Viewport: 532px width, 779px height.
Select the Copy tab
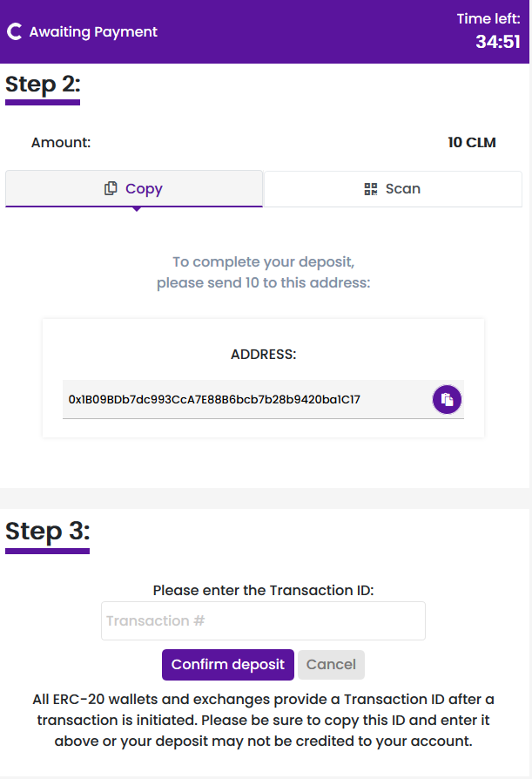(134, 189)
